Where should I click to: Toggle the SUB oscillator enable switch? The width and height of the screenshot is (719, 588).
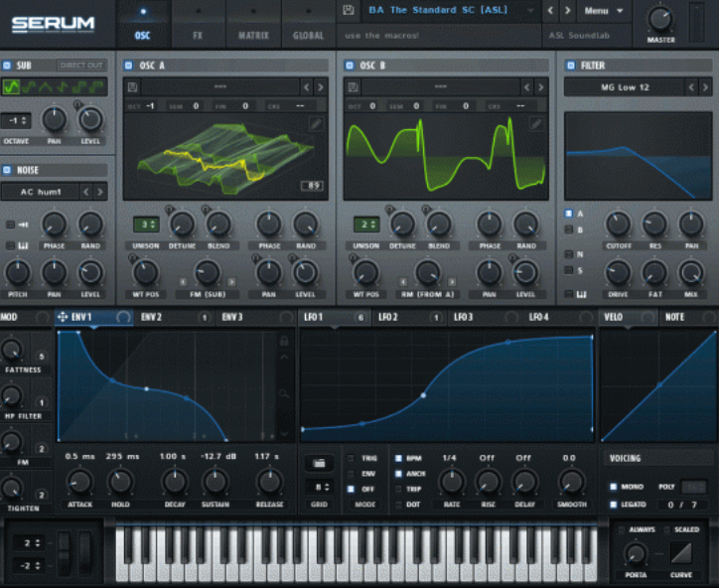[x=7, y=65]
